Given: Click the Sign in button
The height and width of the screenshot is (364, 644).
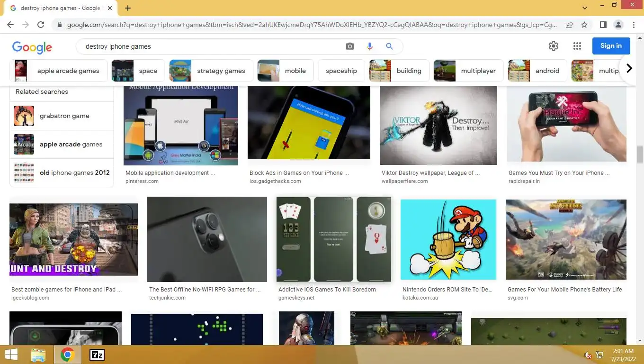Looking at the screenshot, I should tap(611, 46).
